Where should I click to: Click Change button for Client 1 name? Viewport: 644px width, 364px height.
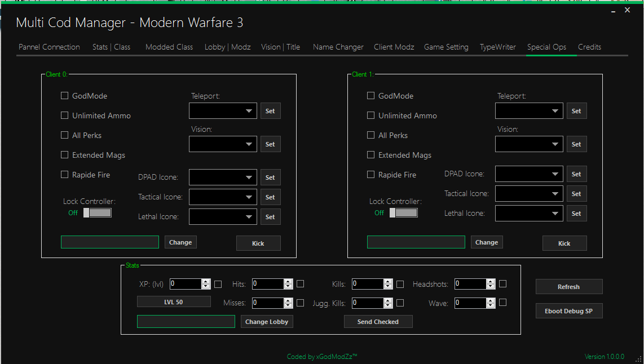pos(487,242)
